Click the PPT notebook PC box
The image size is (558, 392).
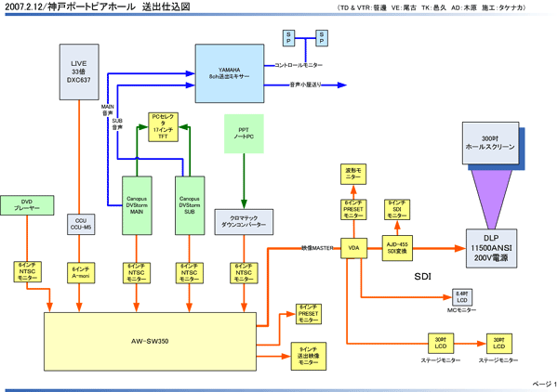[x=245, y=133]
